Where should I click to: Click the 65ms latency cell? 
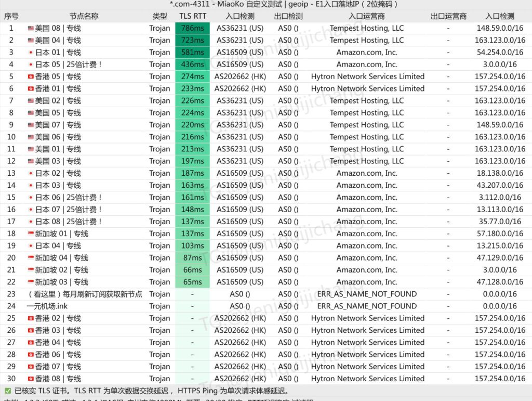coord(192,282)
